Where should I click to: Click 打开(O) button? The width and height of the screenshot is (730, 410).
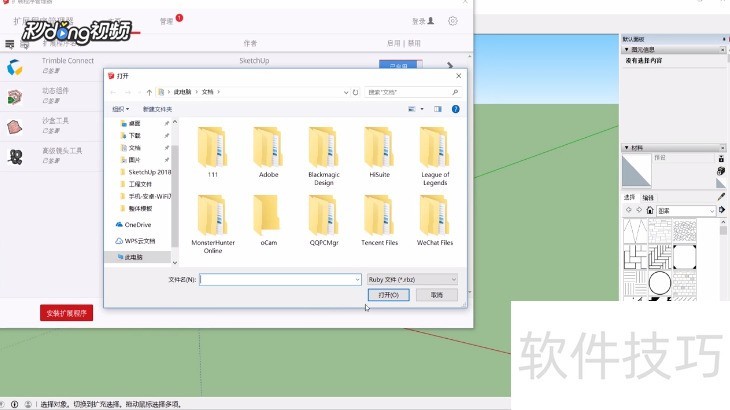(389, 295)
